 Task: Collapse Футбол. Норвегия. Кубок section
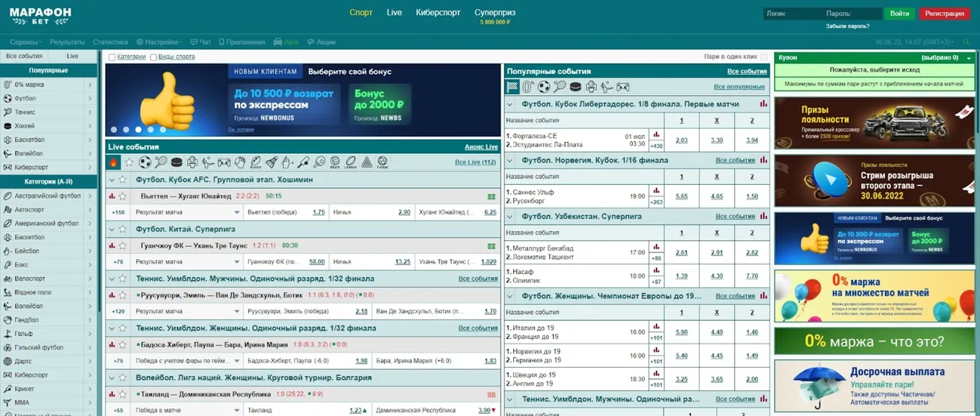point(511,160)
